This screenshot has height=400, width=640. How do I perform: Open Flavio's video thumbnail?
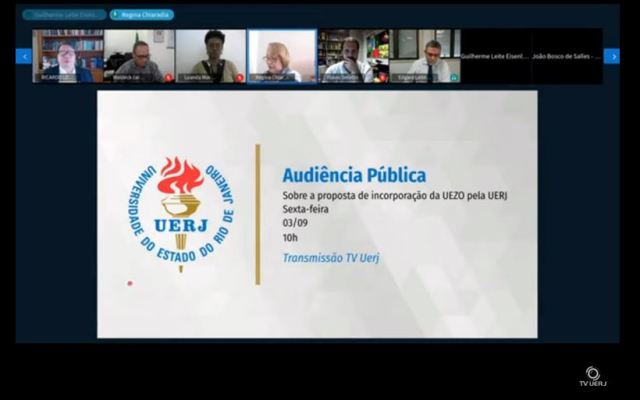[x=353, y=55]
